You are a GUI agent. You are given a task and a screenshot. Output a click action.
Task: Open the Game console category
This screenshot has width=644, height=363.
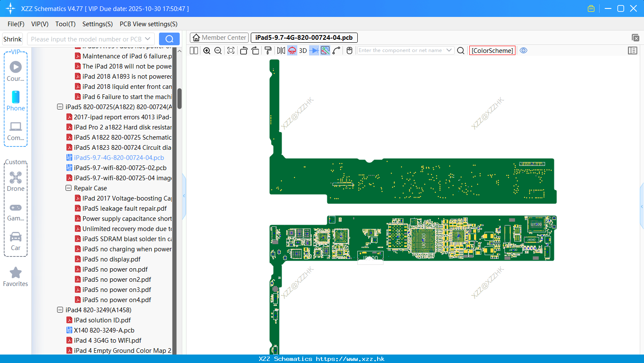pyautogui.click(x=16, y=212)
